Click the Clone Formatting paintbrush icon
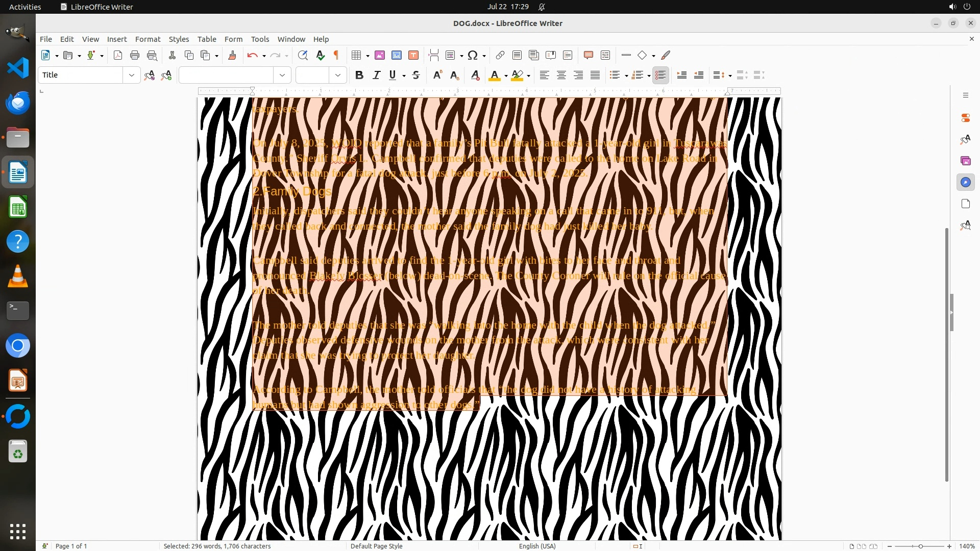The height and width of the screenshot is (551, 980). [232, 55]
